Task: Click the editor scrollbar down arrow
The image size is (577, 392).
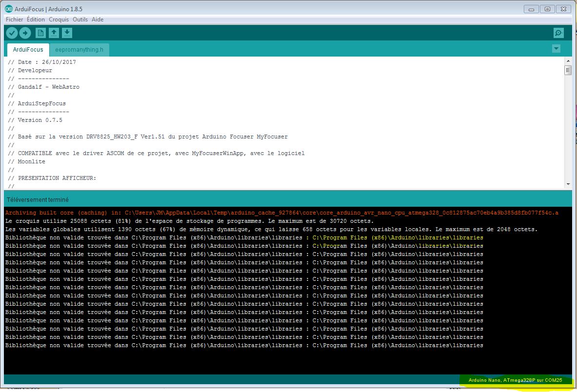Action: 568,184
